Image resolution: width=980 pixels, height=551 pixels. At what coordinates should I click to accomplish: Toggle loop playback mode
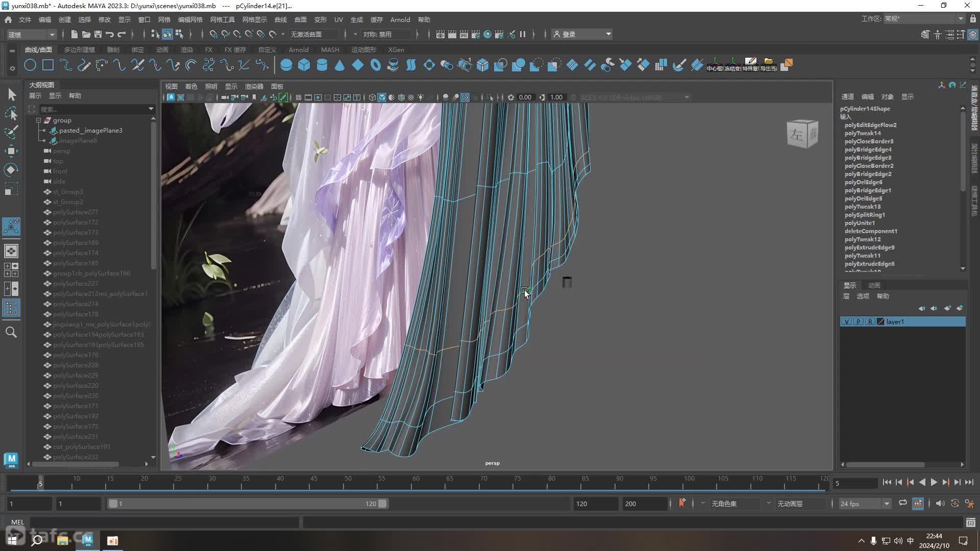click(x=903, y=503)
